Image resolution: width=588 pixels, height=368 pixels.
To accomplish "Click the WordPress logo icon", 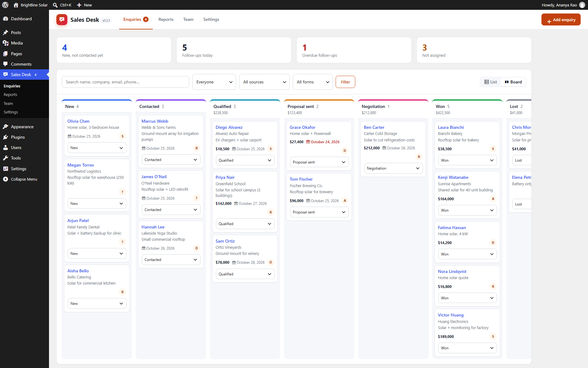I will [x=5, y=5].
